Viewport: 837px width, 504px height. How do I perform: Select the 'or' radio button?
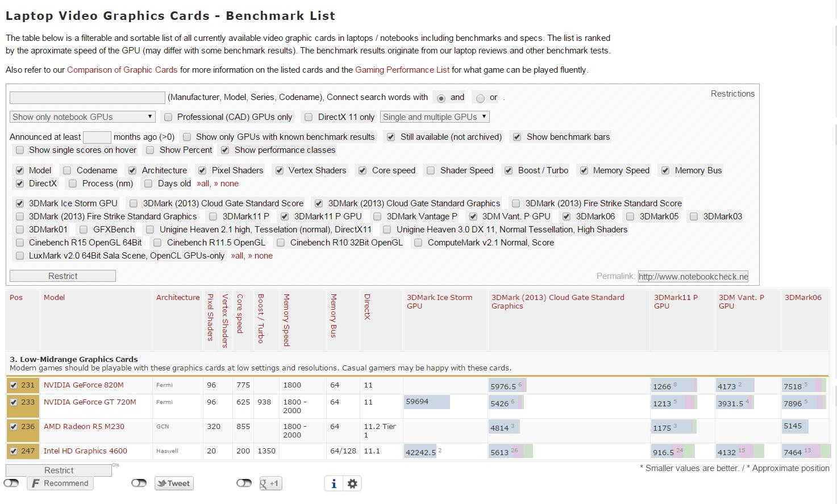[480, 98]
